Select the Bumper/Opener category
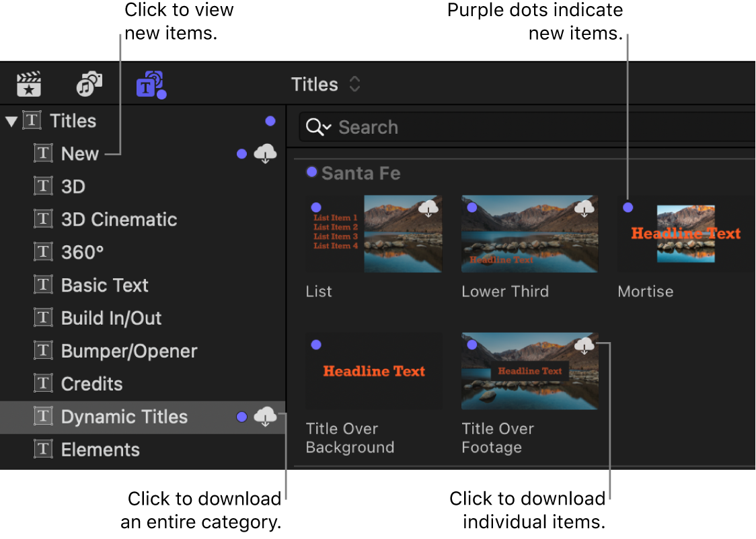 (128, 350)
